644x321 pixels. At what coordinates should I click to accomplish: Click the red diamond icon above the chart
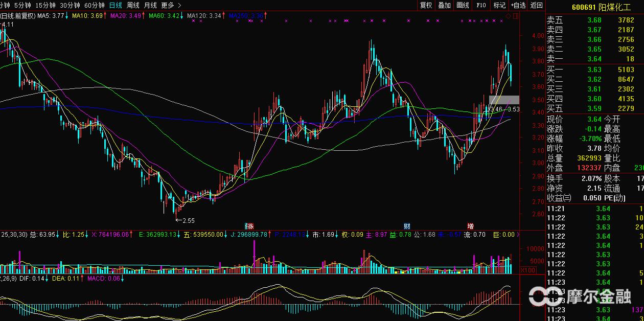tap(508, 16)
